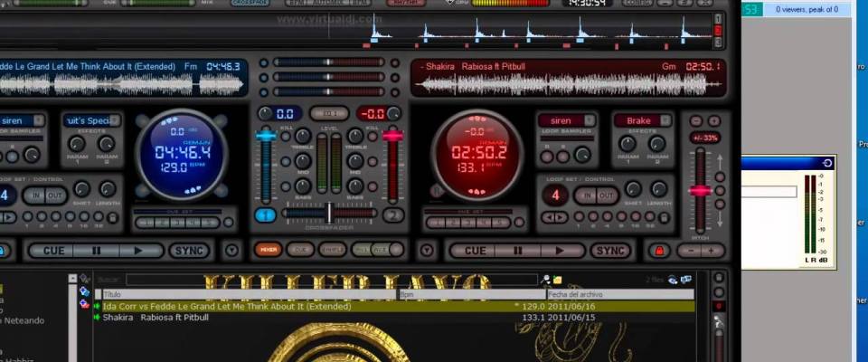The height and width of the screenshot is (362, 868).
Task: Click the right deck Kill treble button
Action: point(373,137)
